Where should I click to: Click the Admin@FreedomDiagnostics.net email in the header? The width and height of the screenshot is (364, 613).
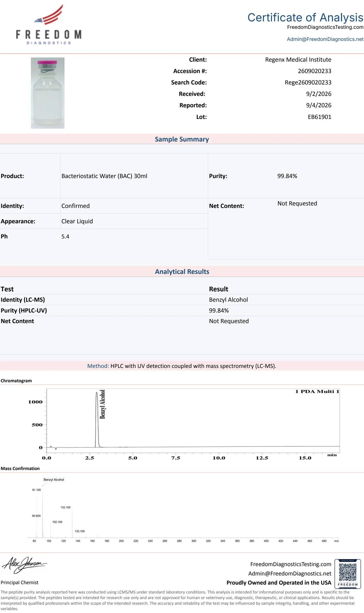(325, 39)
